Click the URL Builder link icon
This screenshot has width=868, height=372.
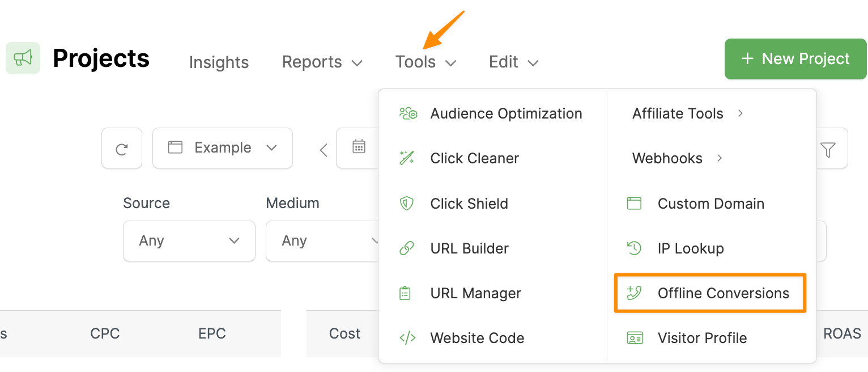coord(407,248)
